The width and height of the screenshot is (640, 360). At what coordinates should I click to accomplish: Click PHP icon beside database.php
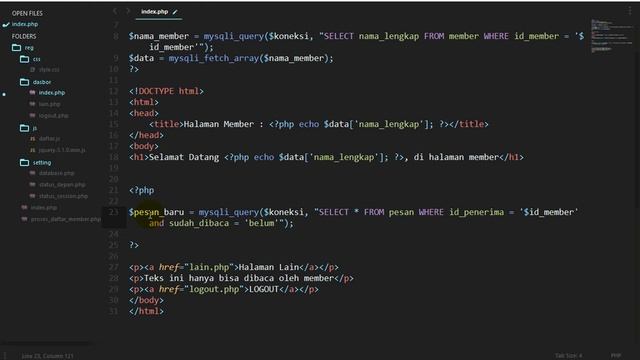[32, 173]
